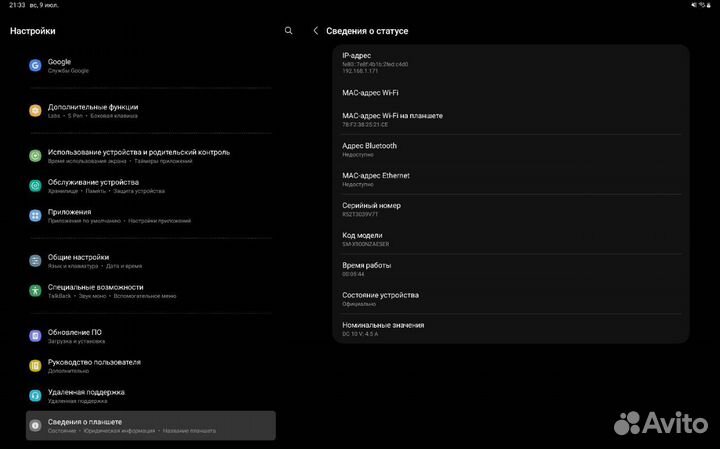
Task: Tap the Руководство пользователя yellow icon
Action: tap(35, 366)
